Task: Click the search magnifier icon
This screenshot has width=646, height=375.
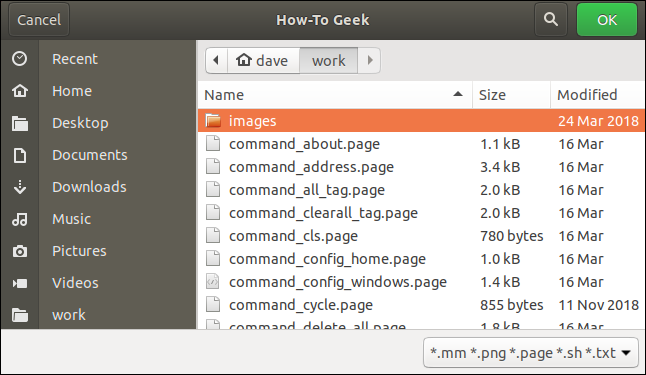Action: 551,19
